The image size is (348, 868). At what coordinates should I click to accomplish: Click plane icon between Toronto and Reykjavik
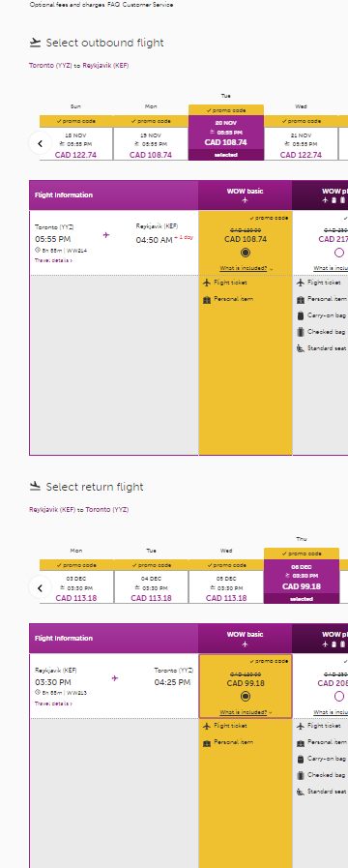106,235
